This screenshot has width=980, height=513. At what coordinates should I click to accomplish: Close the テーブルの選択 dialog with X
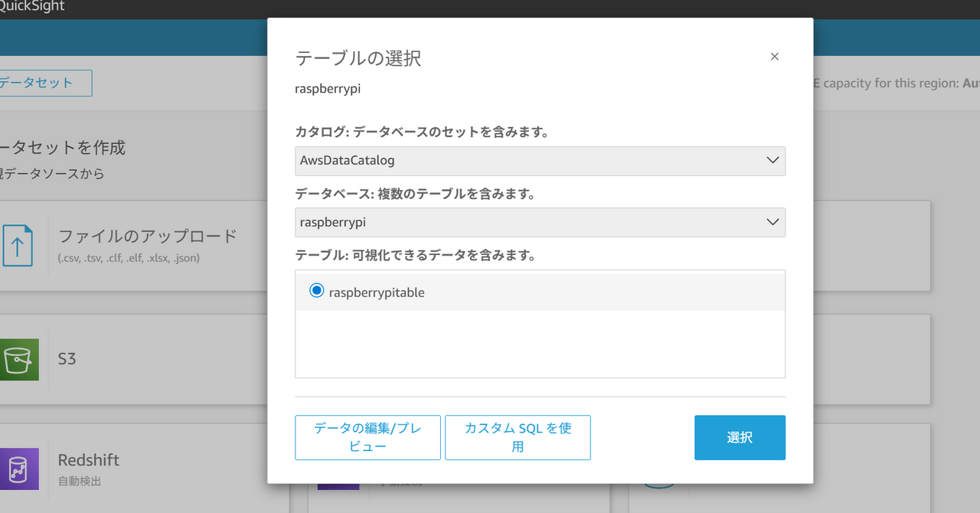click(774, 57)
